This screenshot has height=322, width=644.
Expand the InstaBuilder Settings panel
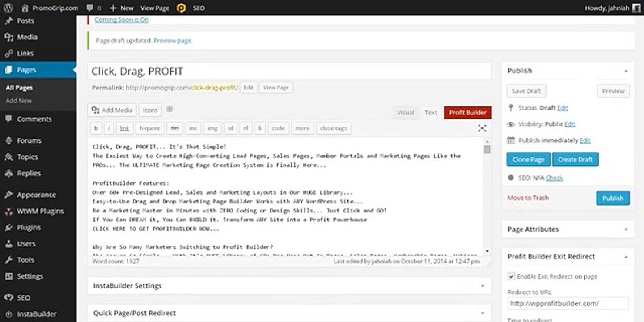click(483, 286)
